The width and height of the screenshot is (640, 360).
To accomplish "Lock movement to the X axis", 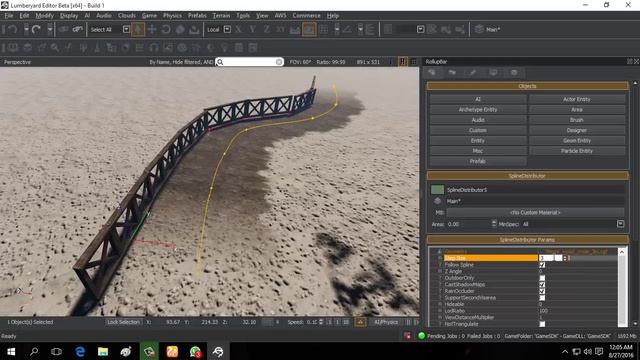I will [x=239, y=29].
